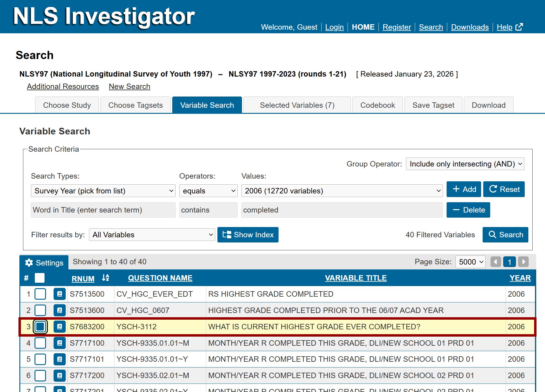Select the Variable Search tab
The image size is (545, 392).
pos(207,105)
